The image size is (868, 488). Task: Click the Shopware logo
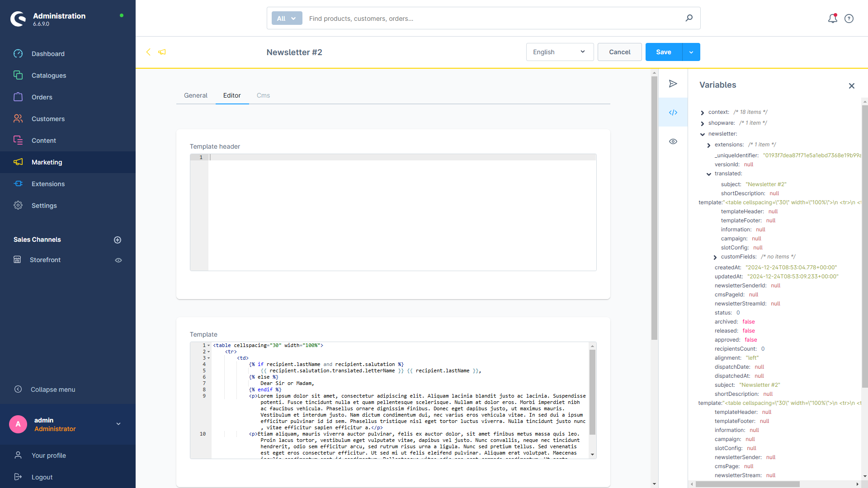[19, 19]
